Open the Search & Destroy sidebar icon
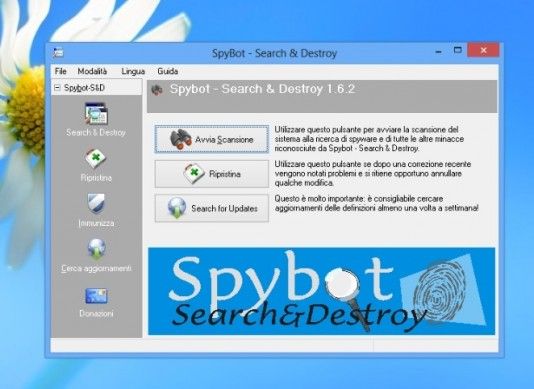534x389 pixels. coord(96,113)
